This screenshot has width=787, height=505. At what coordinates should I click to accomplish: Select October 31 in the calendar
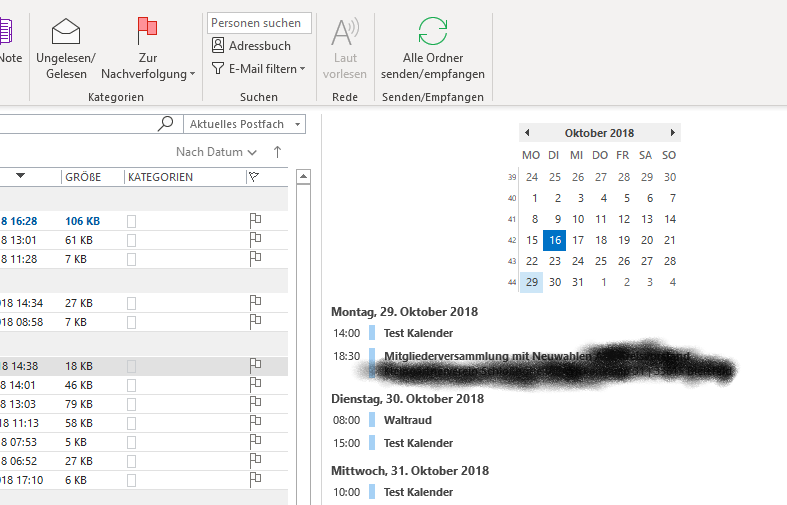578,282
